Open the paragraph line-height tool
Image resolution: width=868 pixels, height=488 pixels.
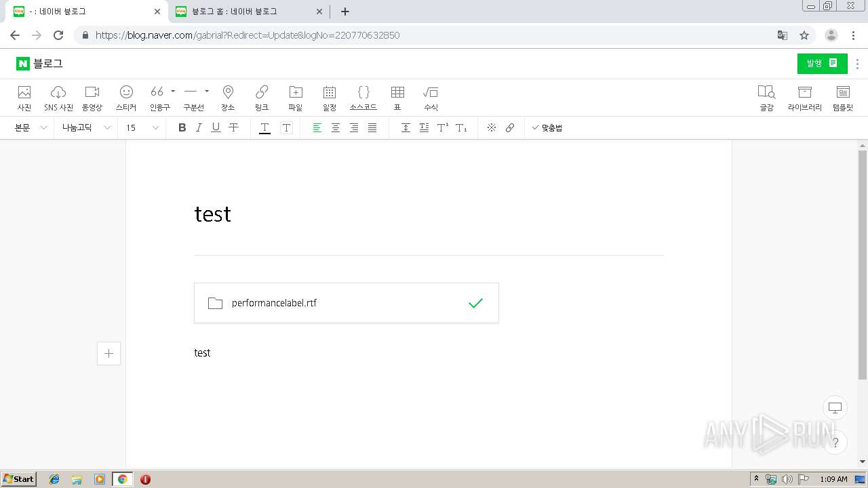tap(424, 128)
